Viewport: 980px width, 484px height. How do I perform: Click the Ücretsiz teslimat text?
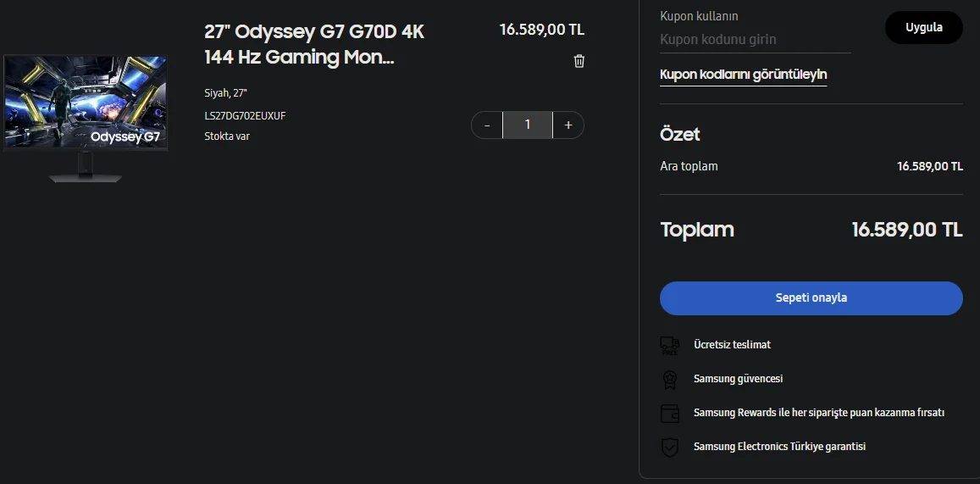(732, 344)
